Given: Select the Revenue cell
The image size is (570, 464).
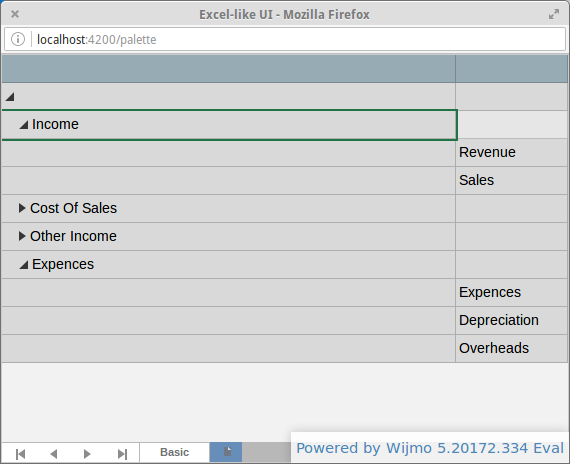Looking at the screenshot, I should pos(511,152).
